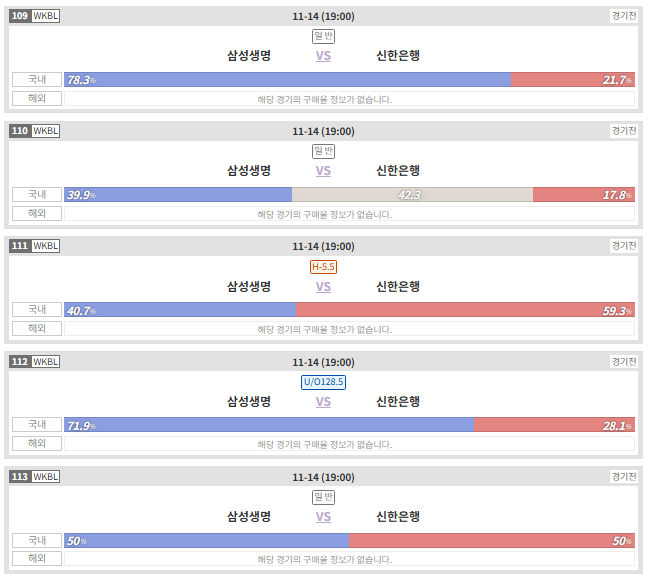Select the 국내 tab in match 112
Screen dimensions: 650x586
[37, 425]
